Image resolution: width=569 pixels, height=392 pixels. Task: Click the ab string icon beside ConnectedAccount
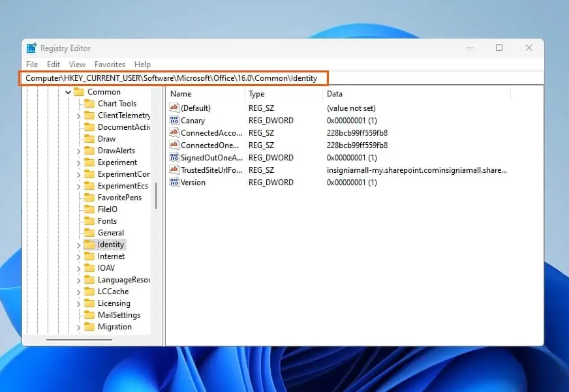point(174,133)
